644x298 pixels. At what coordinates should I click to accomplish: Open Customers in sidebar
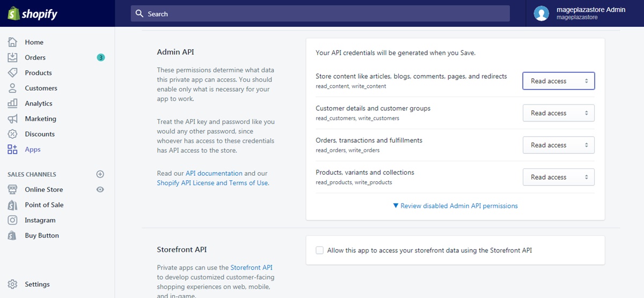pyautogui.click(x=41, y=88)
